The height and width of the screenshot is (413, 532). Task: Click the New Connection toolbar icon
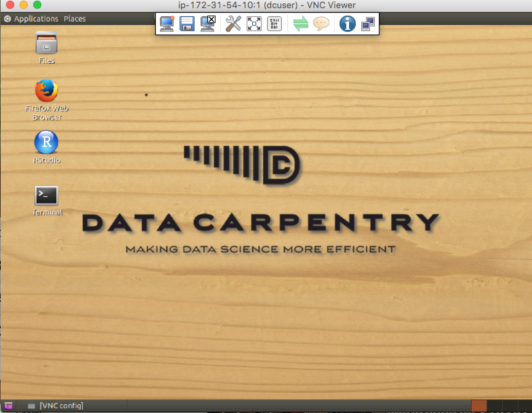pos(167,24)
